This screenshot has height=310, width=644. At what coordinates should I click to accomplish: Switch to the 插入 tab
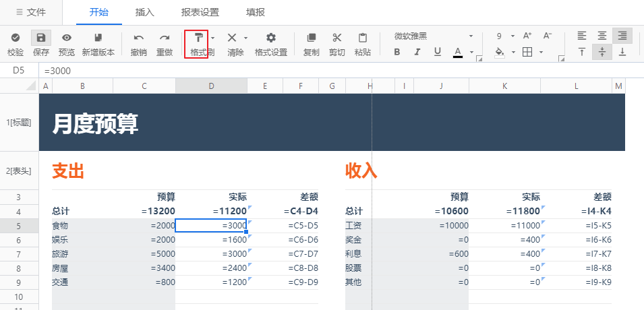click(x=145, y=12)
